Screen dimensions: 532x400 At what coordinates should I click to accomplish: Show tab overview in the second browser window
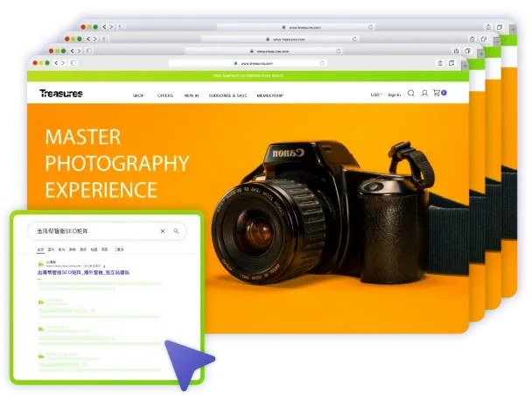467,51
